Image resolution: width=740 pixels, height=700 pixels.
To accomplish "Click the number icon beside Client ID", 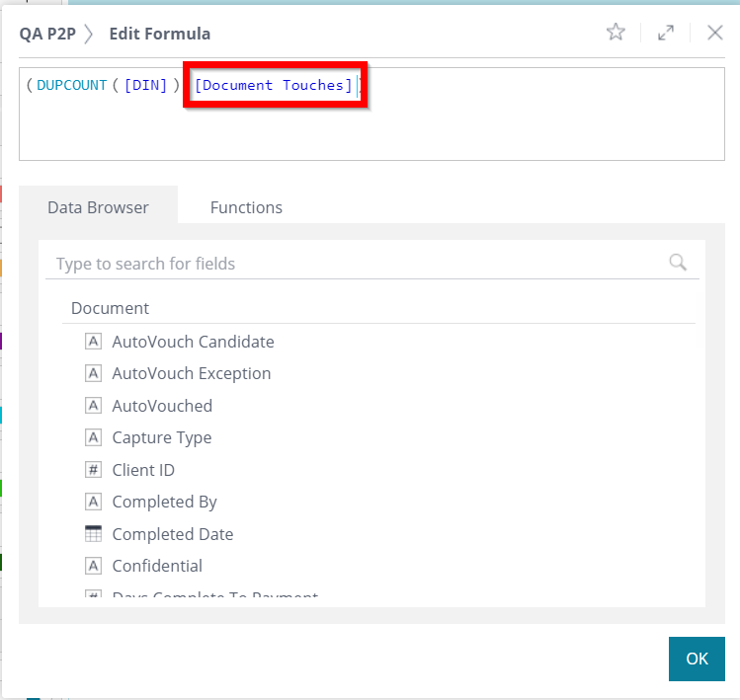I will [94, 470].
